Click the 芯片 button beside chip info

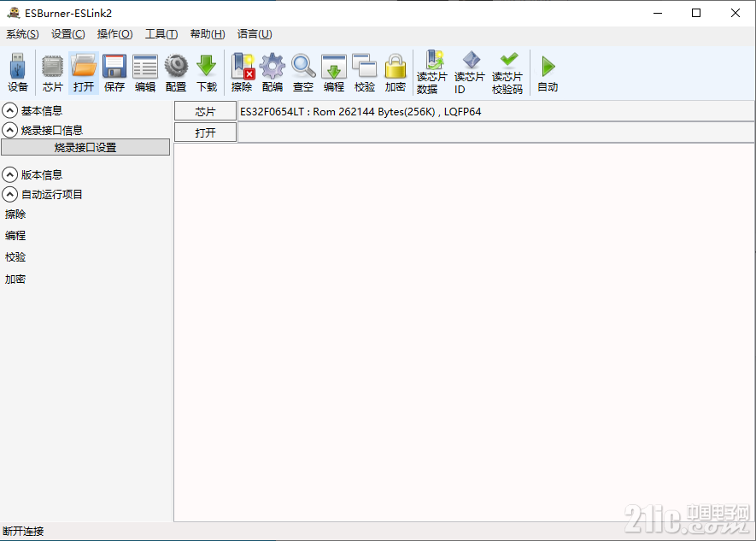205,112
